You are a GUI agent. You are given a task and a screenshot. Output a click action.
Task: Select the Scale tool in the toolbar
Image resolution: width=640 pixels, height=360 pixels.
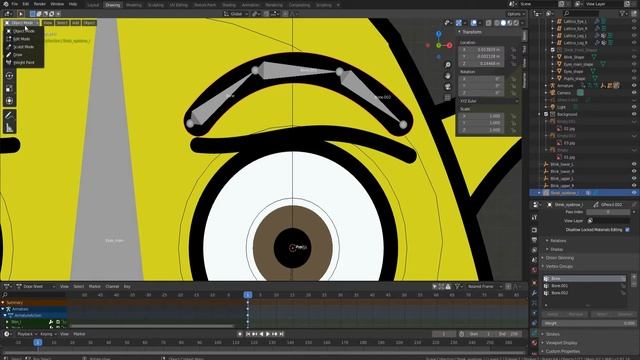pyautogui.click(x=9, y=88)
